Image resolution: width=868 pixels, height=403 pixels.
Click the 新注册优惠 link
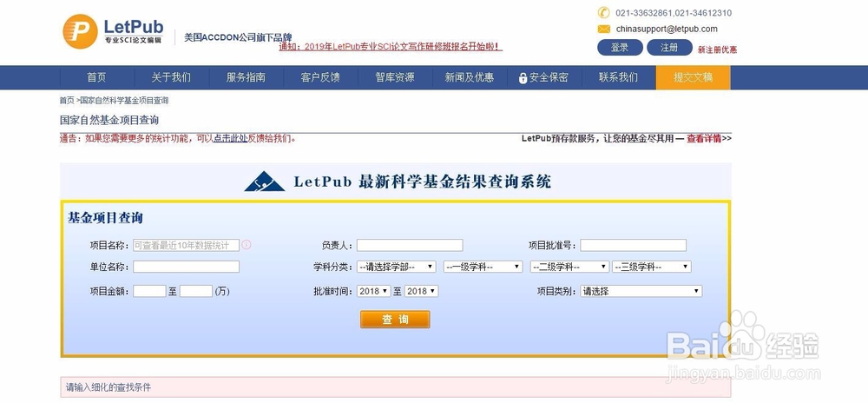(x=718, y=50)
